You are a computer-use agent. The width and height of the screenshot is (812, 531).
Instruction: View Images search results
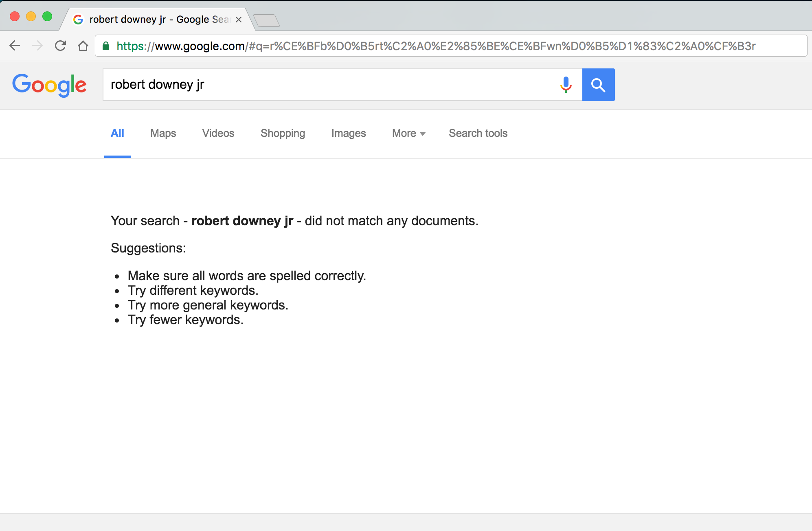pos(348,133)
